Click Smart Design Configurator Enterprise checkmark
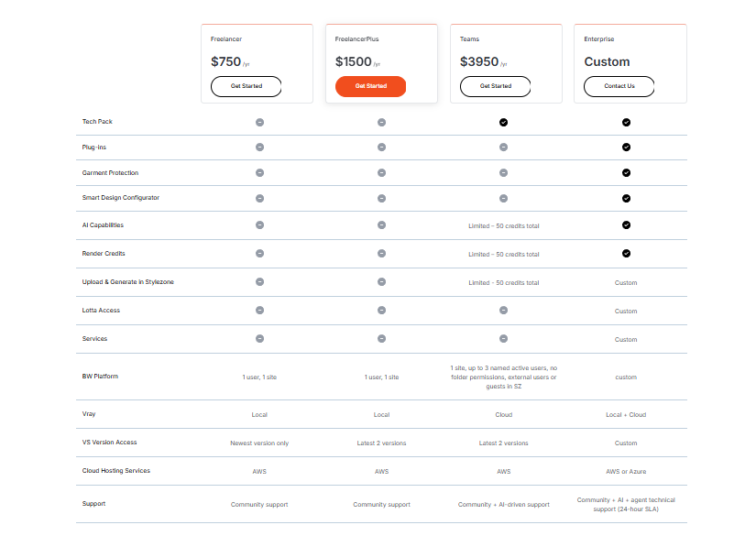This screenshot has width=756, height=536. [x=626, y=198]
